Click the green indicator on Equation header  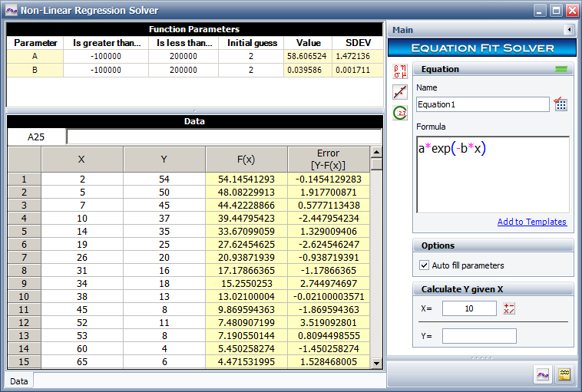tap(561, 69)
